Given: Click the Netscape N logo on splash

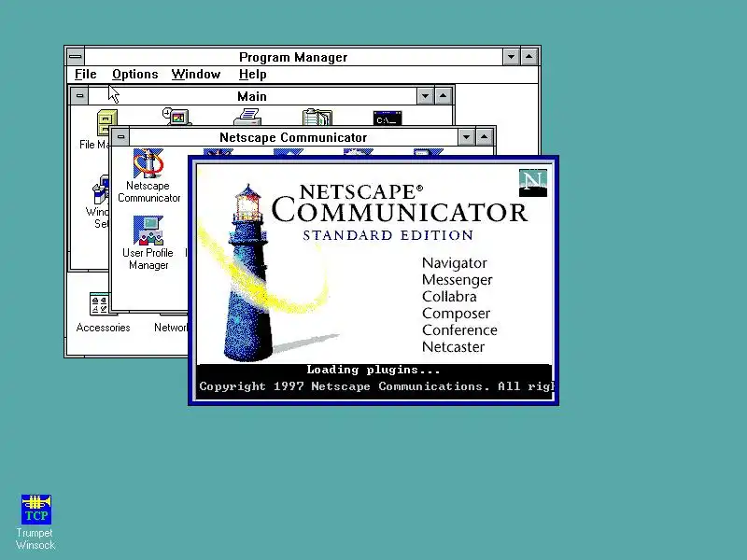Looking at the screenshot, I should click(x=532, y=183).
